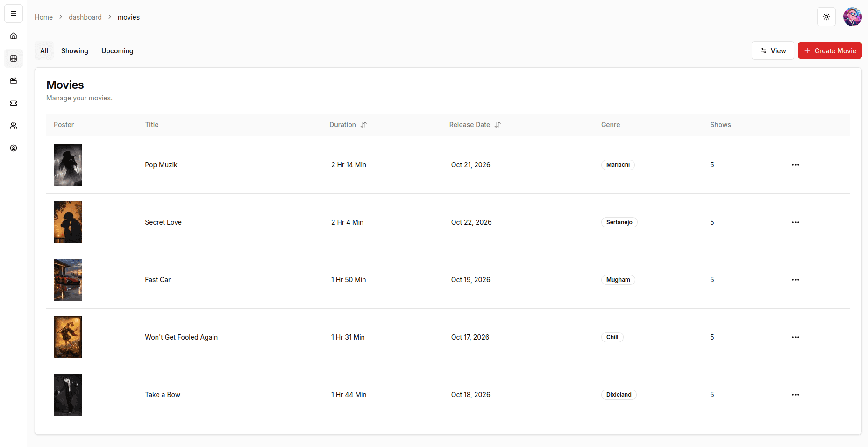Switch to the Showing tab
This screenshot has width=868, height=447.
75,51
